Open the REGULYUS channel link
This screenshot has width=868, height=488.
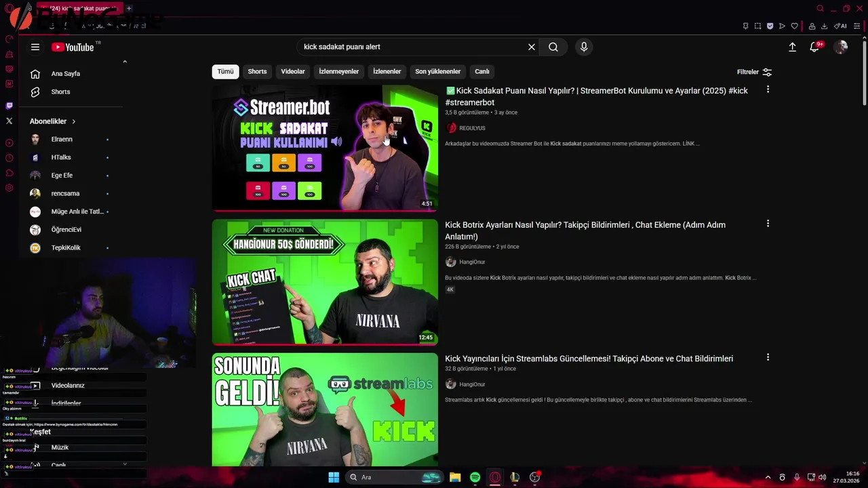click(472, 128)
